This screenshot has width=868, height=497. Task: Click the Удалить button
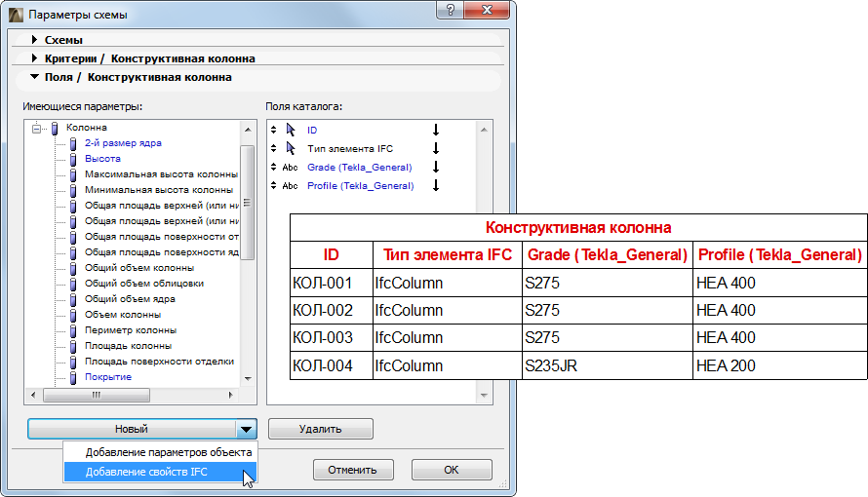click(321, 429)
